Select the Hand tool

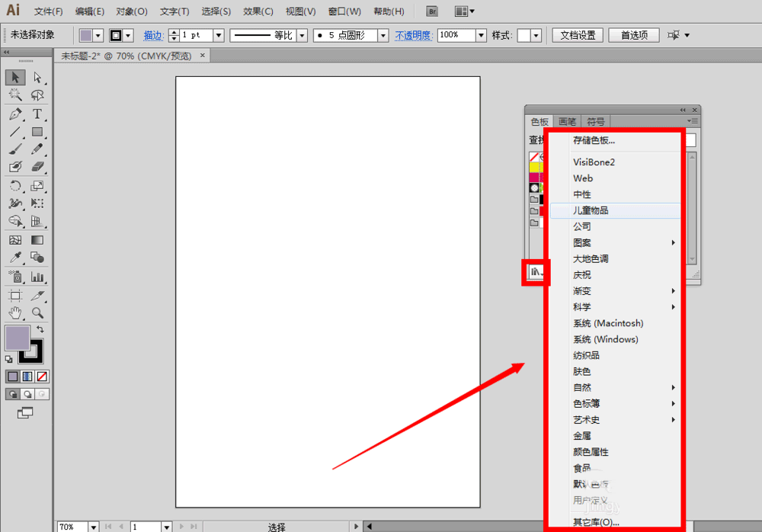[15, 312]
